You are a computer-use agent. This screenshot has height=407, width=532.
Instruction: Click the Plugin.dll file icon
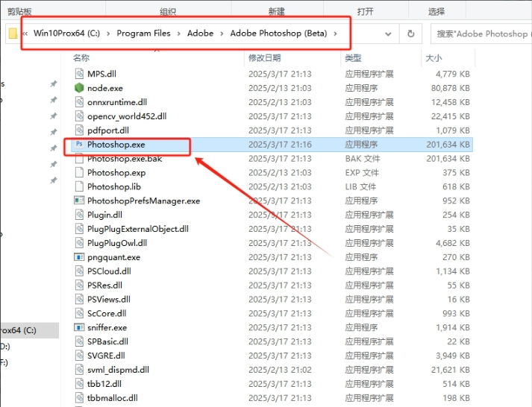[x=79, y=215]
